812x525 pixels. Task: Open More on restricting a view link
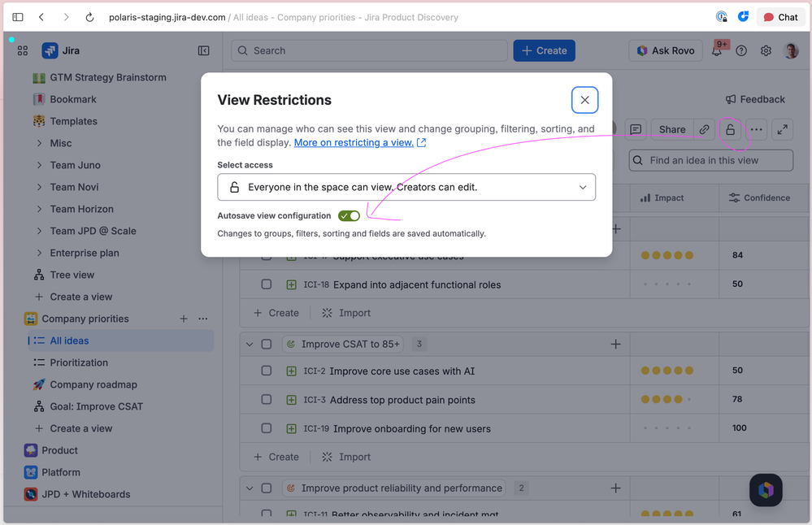click(359, 142)
